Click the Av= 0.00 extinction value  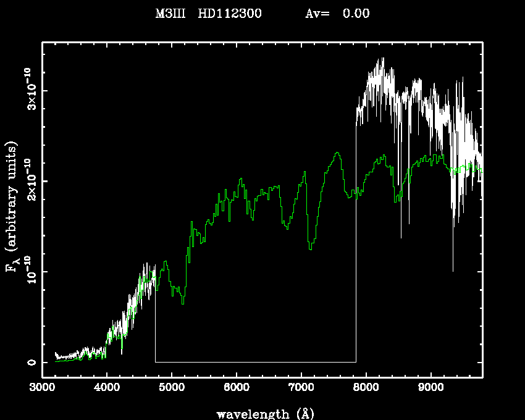tap(337, 14)
